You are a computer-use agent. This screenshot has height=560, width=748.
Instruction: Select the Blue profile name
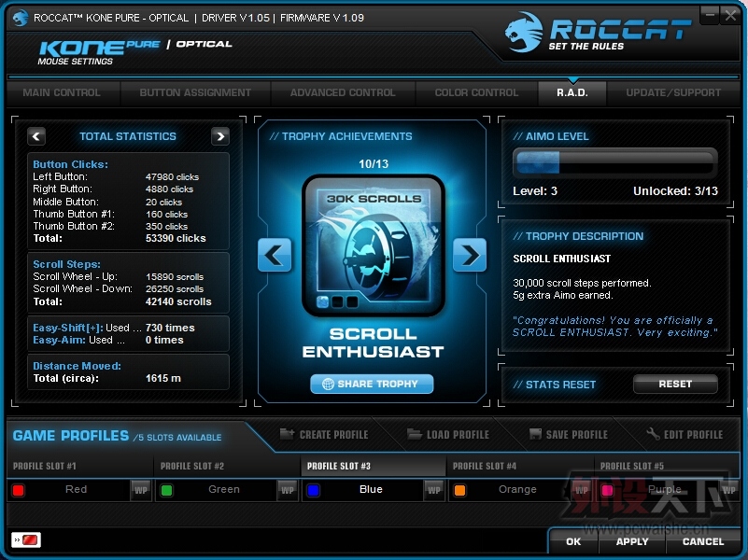tap(371, 489)
